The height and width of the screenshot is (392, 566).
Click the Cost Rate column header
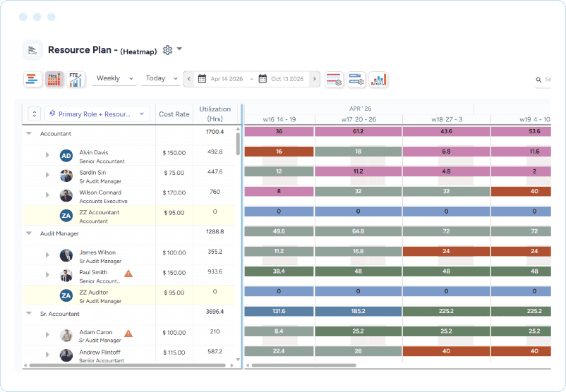click(x=174, y=114)
